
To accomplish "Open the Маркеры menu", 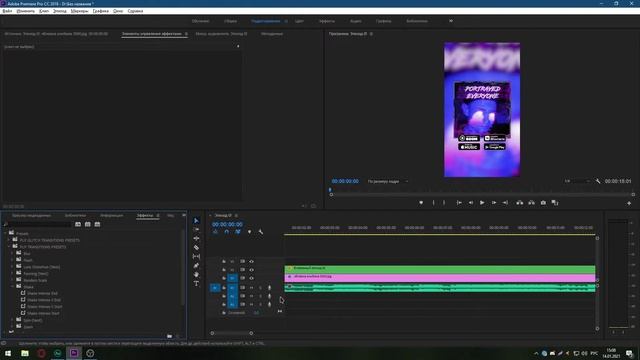I will pyautogui.click(x=79, y=11).
